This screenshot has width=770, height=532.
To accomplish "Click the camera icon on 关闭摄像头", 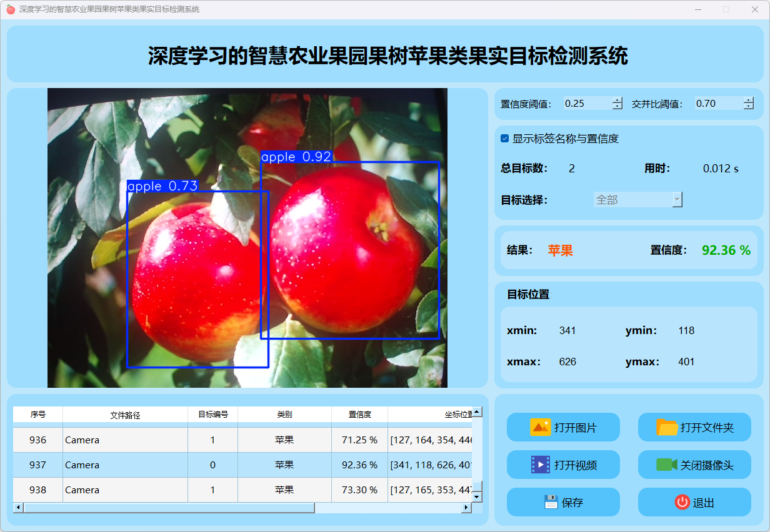I will click(667, 465).
